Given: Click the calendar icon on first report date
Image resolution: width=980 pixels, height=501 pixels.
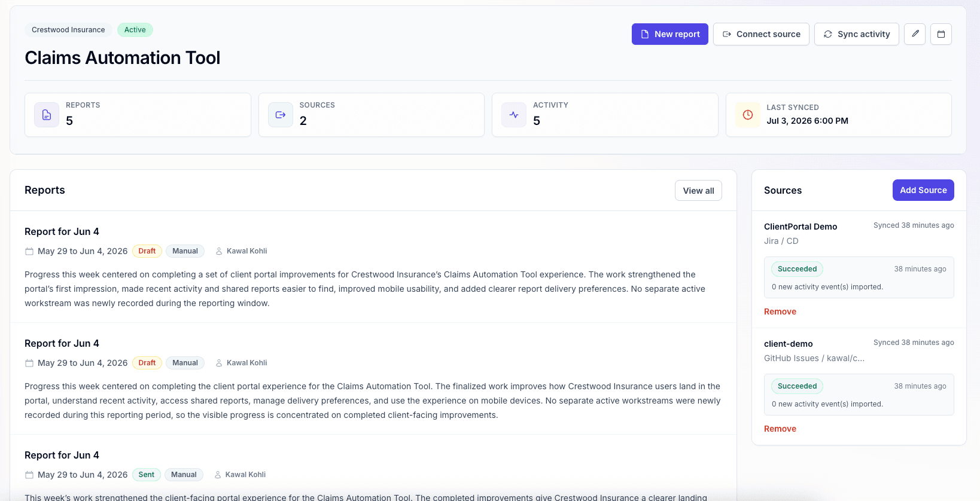Looking at the screenshot, I should 29,251.
